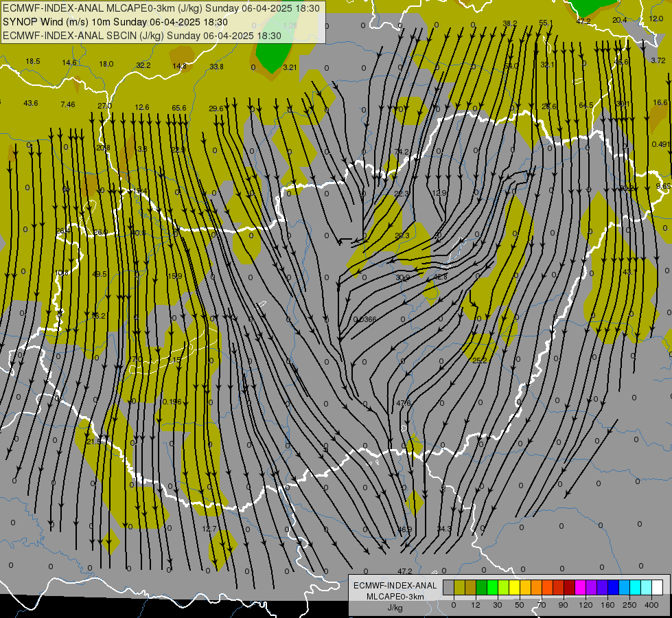This screenshot has height=618, width=672.
Task: Select the 12.9 map value
Action: (x=439, y=193)
